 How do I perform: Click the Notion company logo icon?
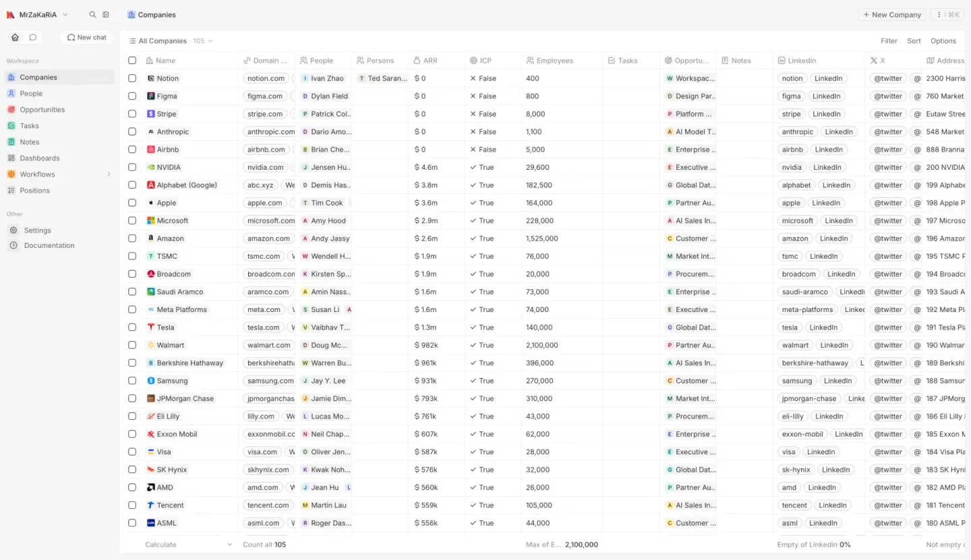151,78
